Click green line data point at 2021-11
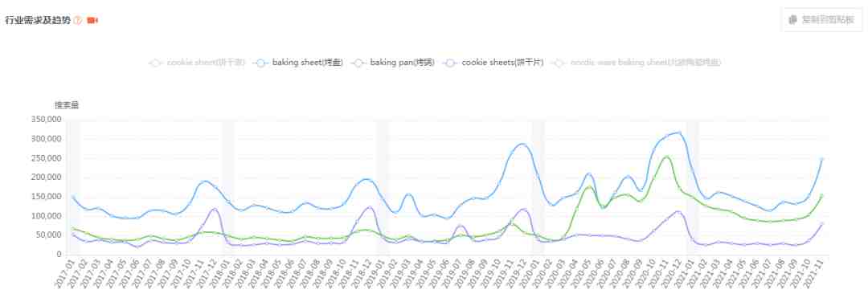 pos(821,195)
